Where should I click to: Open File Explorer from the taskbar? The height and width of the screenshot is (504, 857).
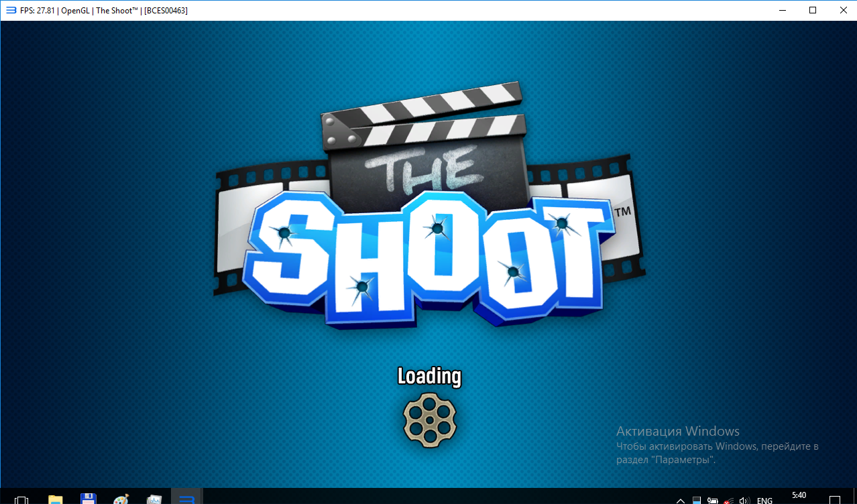coord(55,499)
